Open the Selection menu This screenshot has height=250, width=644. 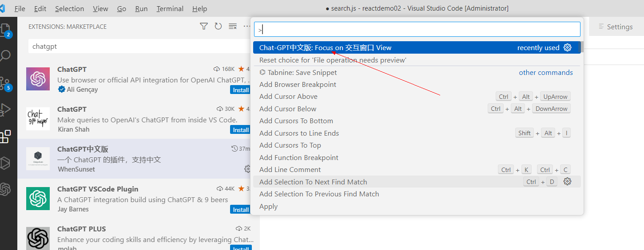(69, 8)
